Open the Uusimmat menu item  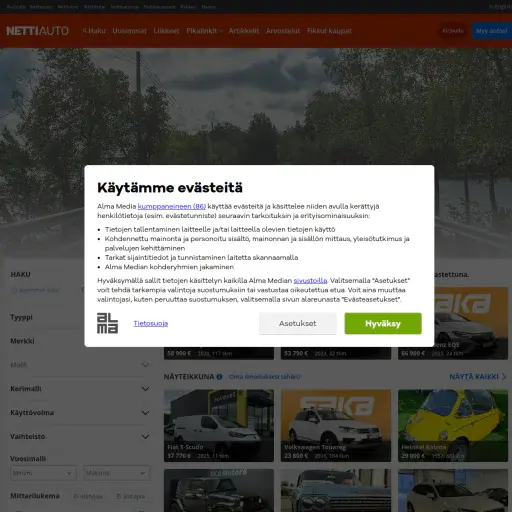click(129, 31)
